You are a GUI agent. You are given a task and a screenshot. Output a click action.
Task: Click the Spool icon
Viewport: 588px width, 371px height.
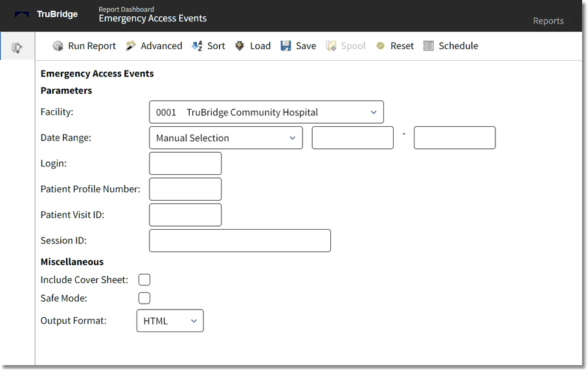tap(331, 46)
